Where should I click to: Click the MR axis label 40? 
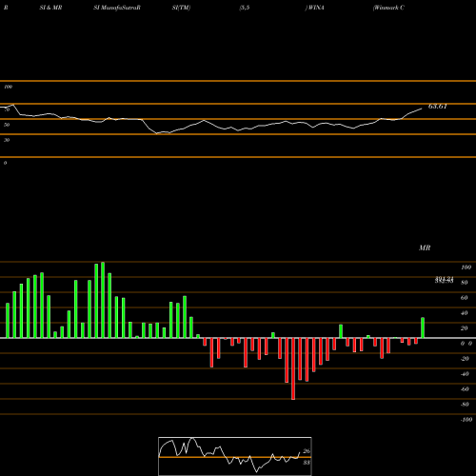pos(465,313)
